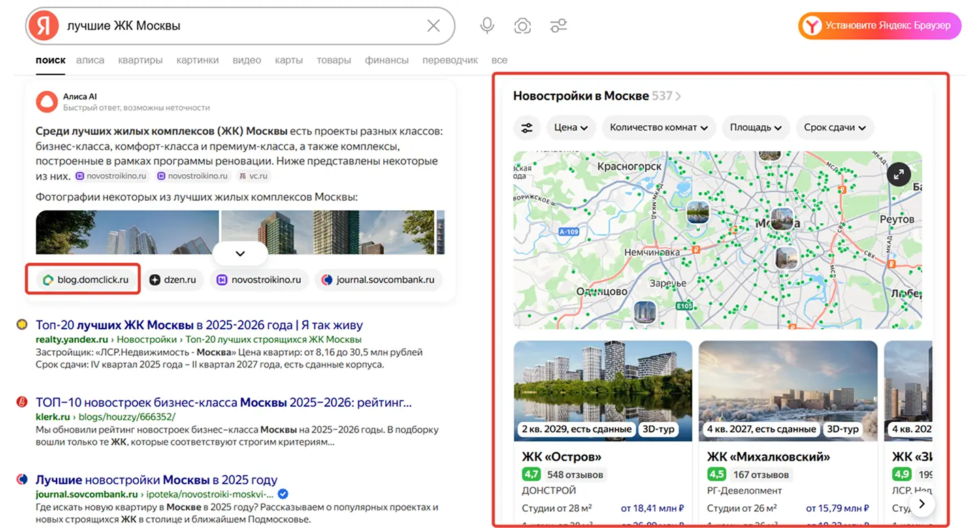Screen dimensions: 980x528
Task: Click ДОНСТРОЙ developer name
Action: pos(549,491)
